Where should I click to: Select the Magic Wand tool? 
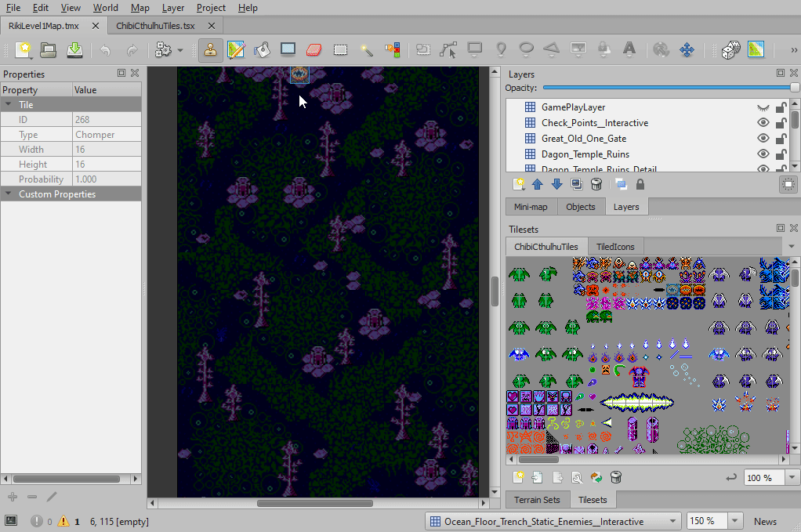point(366,50)
